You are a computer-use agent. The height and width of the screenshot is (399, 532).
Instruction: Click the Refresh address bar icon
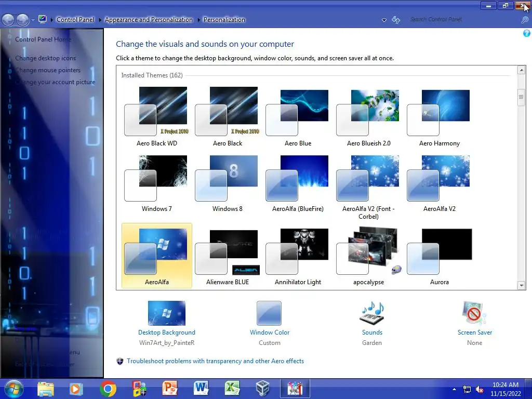395,20
